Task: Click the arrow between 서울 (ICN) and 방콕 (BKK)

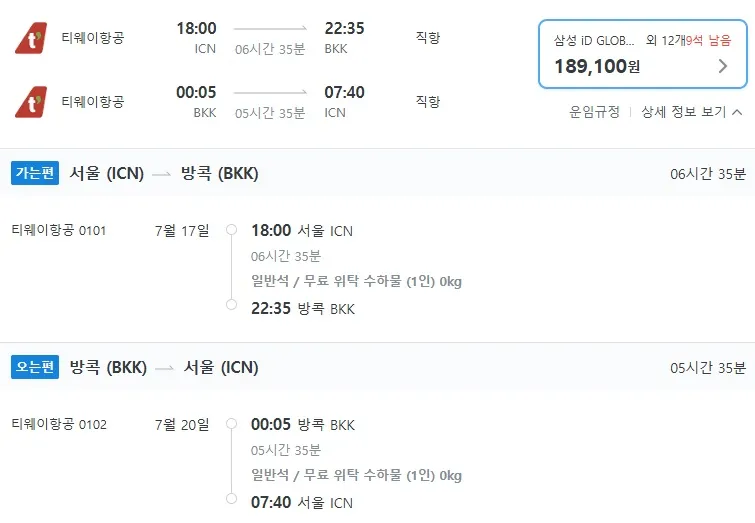Action: [162, 174]
